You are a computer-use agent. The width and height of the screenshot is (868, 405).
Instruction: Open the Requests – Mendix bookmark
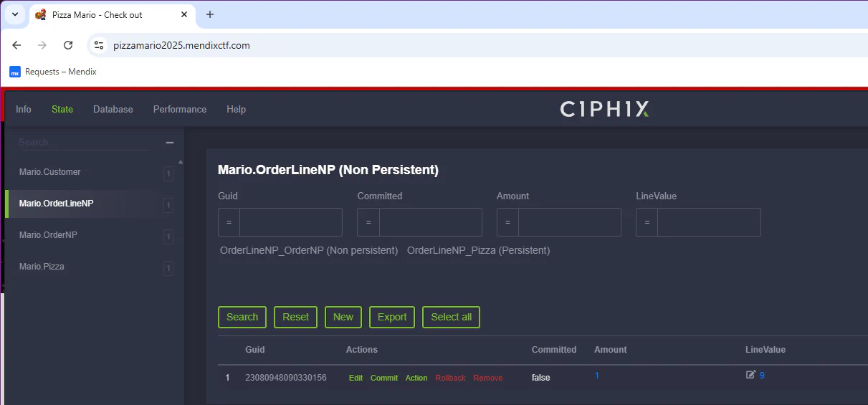click(x=53, y=72)
